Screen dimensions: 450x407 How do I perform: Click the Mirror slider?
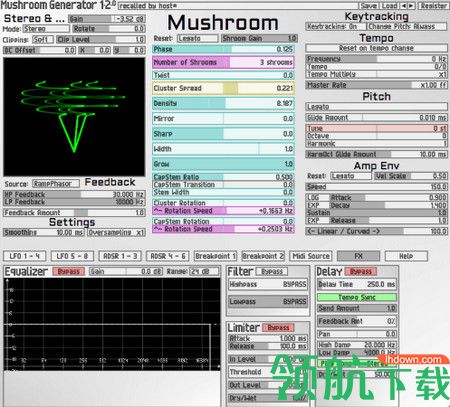click(x=223, y=118)
